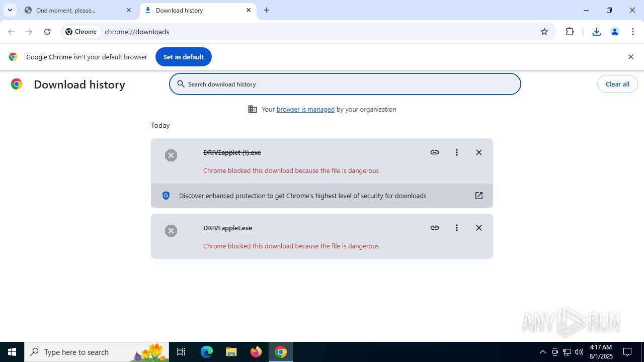Click blocked file icon beside DRIVEapplet (1).exe
Image resolution: width=644 pixels, height=362 pixels.
171,155
